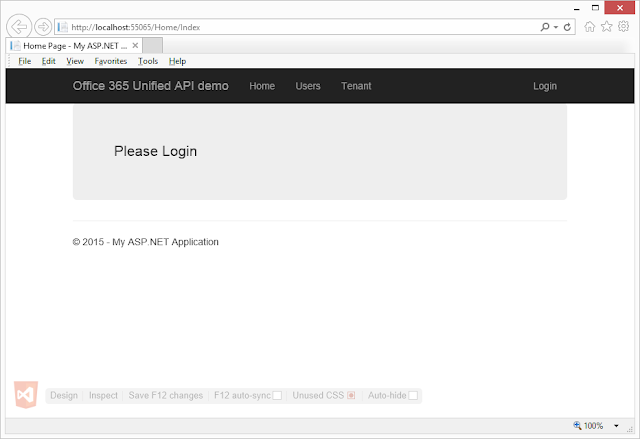640x439 pixels.
Task: Open the Edit menu
Action: [49, 61]
